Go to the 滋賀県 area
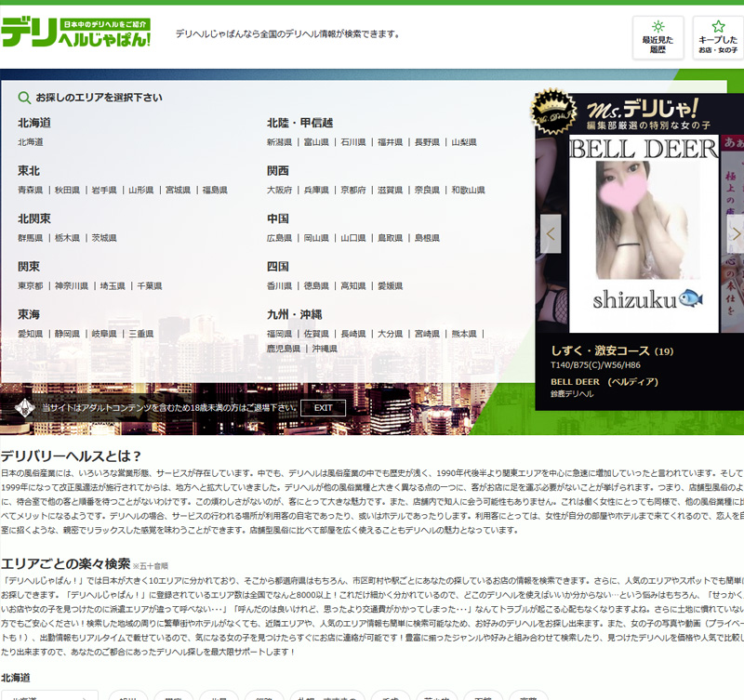The width and height of the screenshot is (744, 700). point(391,191)
